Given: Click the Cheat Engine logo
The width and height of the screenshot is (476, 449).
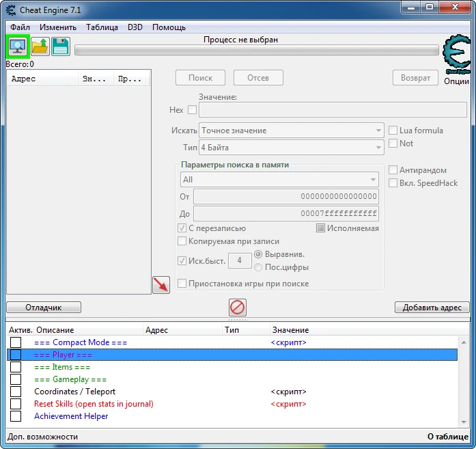Looking at the screenshot, I should point(456,55).
